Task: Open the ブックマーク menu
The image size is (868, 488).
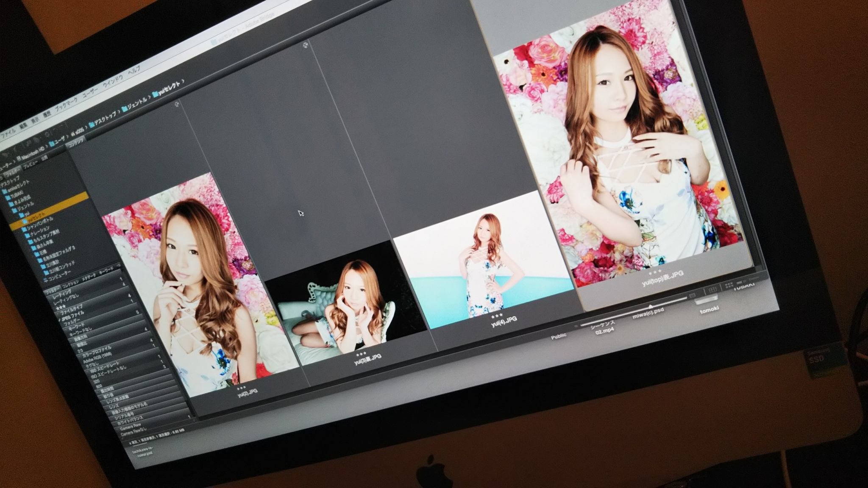Action: coord(66,103)
